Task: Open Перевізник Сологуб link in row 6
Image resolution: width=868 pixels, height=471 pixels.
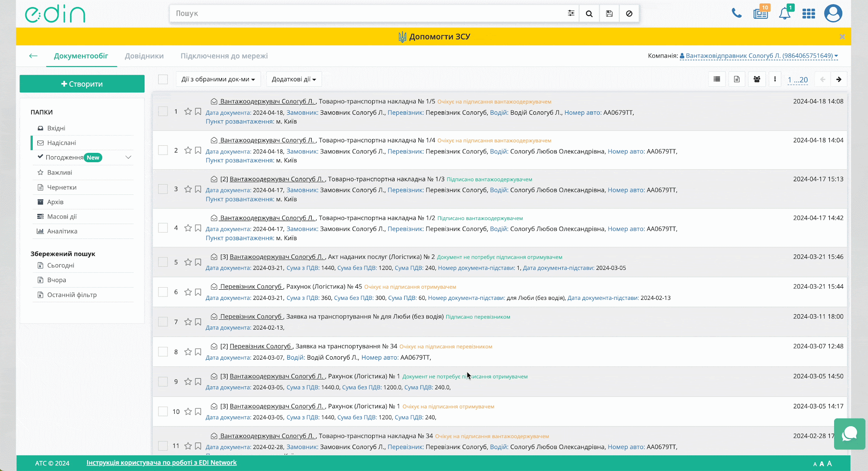Action: 251,287
